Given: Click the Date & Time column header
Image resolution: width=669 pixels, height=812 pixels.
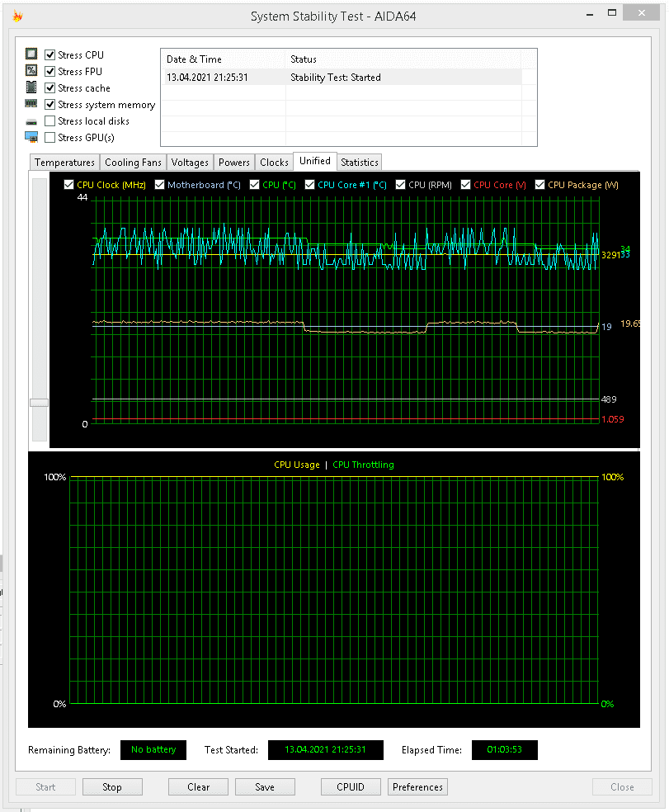Looking at the screenshot, I should point(224,59).
